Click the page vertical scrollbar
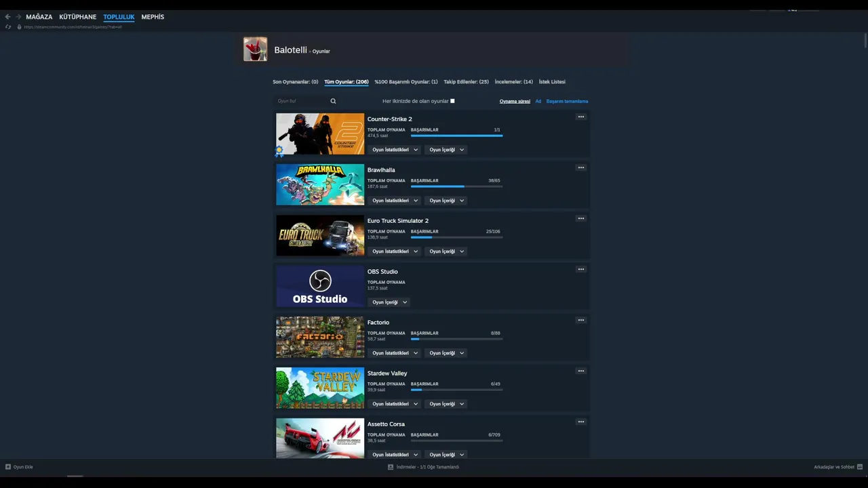 click(865, 40)
